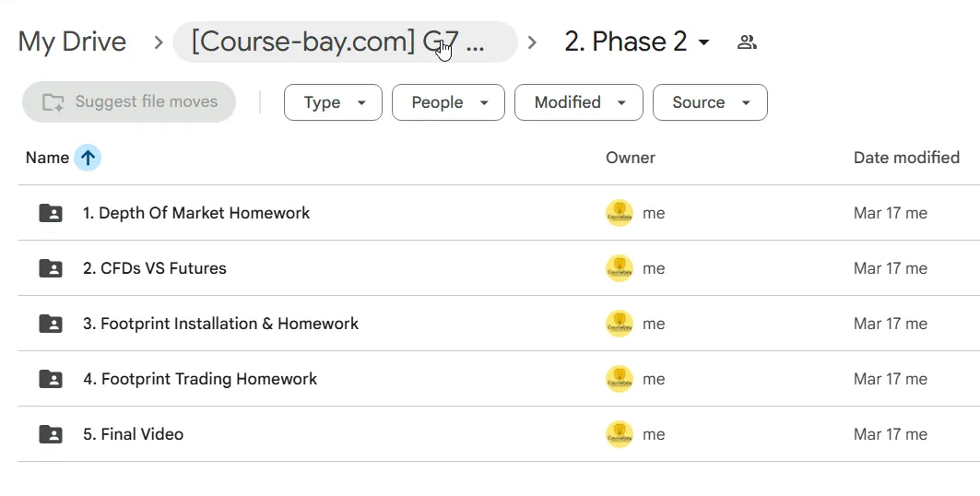Toggle the Name sort direction arrow

(88, 158)
